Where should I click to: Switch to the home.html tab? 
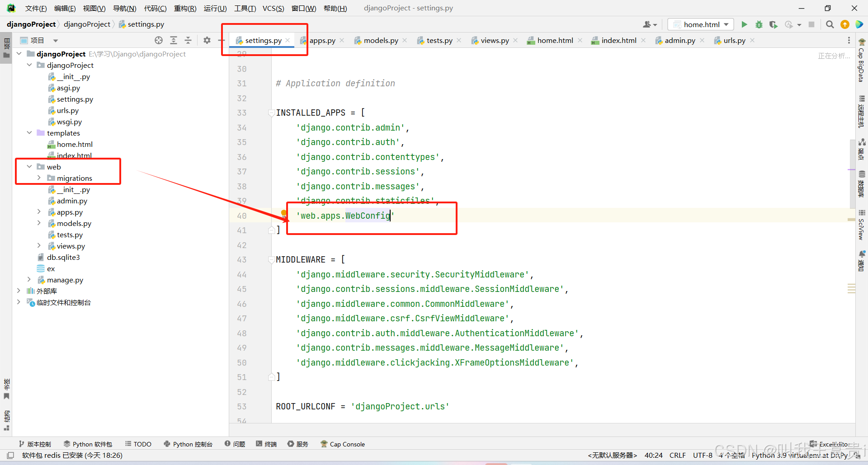point(555,40)
